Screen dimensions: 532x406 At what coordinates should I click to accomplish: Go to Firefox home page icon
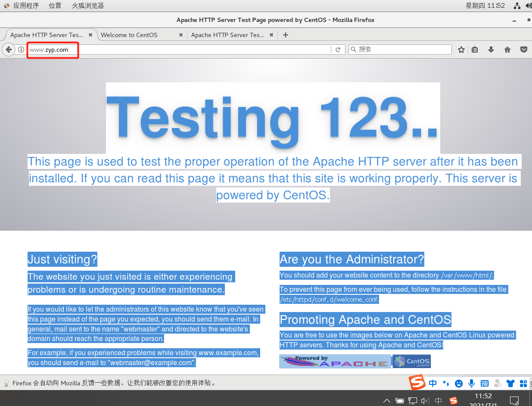tap(507, 50)
